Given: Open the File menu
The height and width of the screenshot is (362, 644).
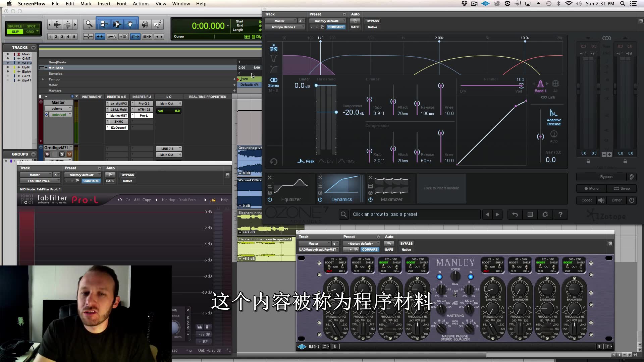Looking at the screenshot, I should (55, 4).
